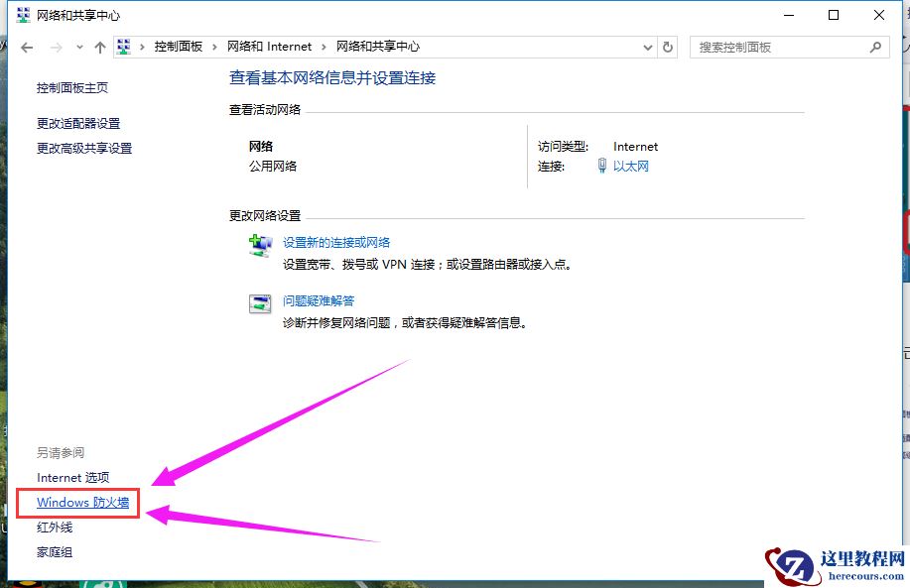910x588 pixels.
Task: Click the search magnifier icon
Action: [x=874, y=47]
